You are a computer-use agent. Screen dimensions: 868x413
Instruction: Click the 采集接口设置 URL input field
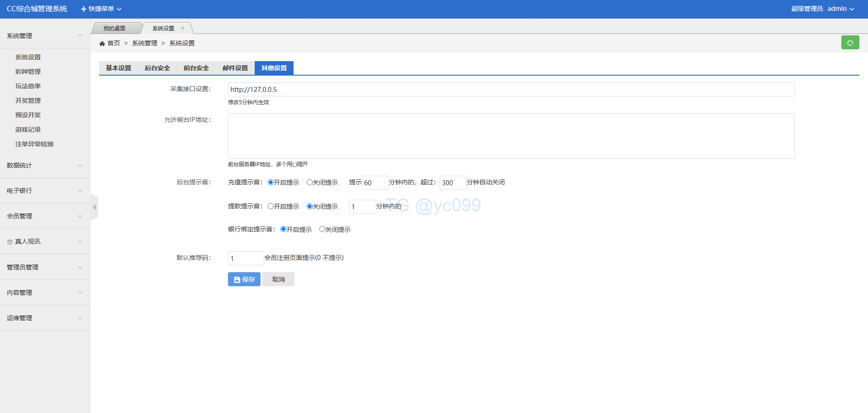[511, 90]
